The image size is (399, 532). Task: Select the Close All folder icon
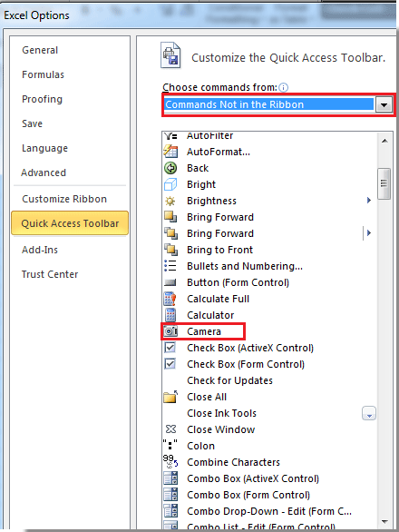pyautogui.click(x=170, y=397)
